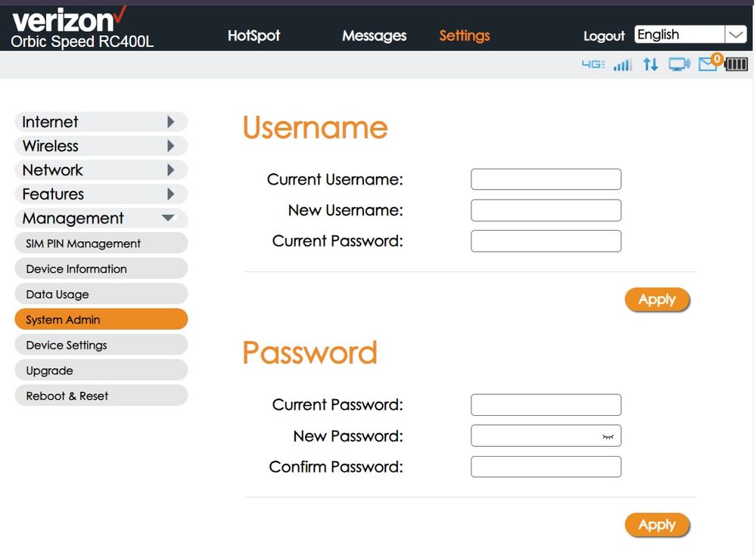Focus the New Username field
This screenshot has width=756, height=555.
tap(546, 210)
